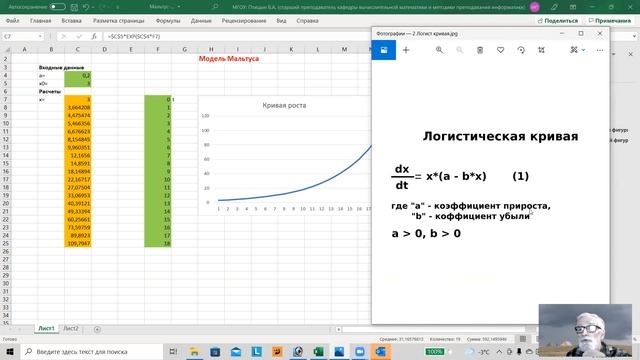Switch to Excel on the taskbar
Viewport: 640px width, 360px height.
(318, 351)
